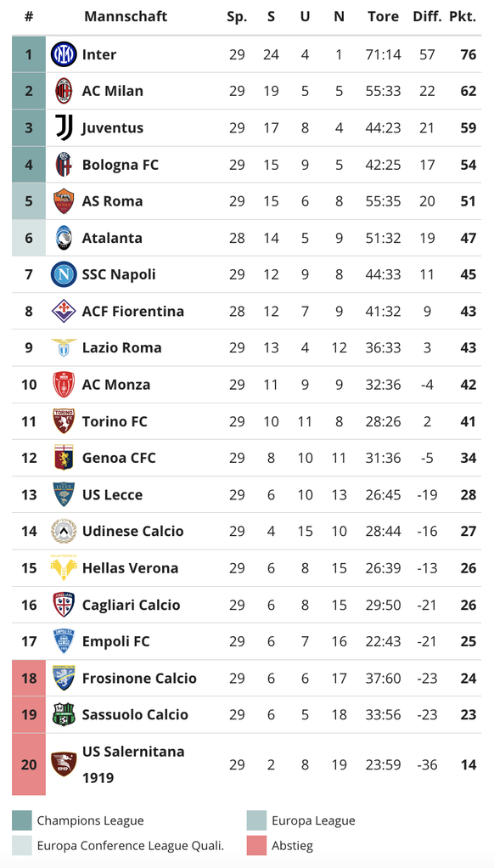494x868 pixels.
Task: Open the Atalanta team link
Action: 112,238
